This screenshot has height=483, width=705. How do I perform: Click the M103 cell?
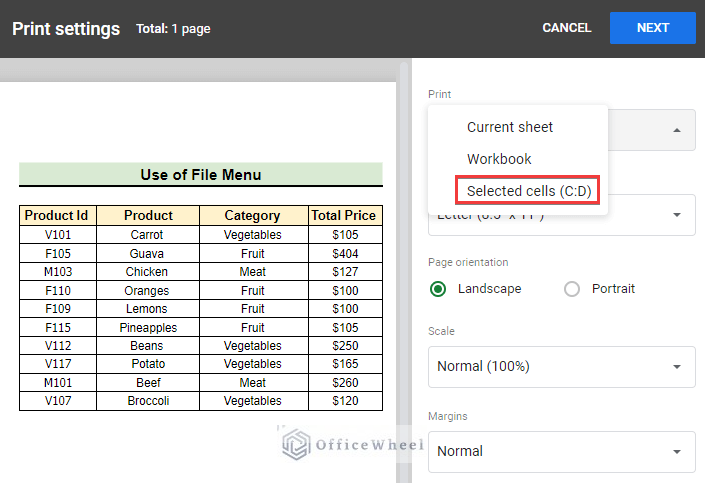coord(58,272)
